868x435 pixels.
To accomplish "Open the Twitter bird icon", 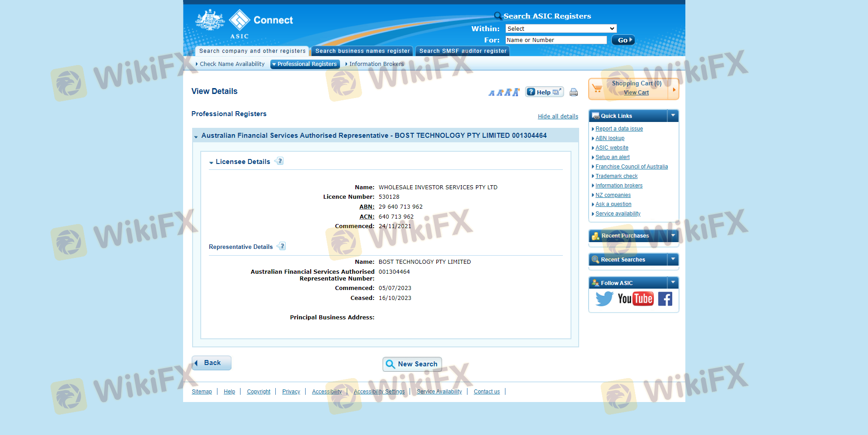I will pos(604,299).
